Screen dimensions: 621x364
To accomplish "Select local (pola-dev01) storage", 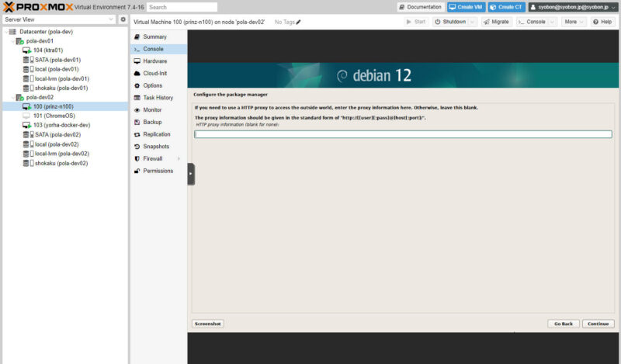I will pyautogui.click(x=57, y=69).
